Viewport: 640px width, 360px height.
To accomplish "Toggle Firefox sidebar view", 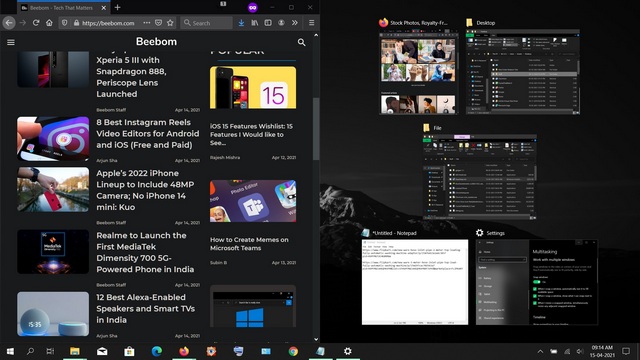I will [268, 23].
